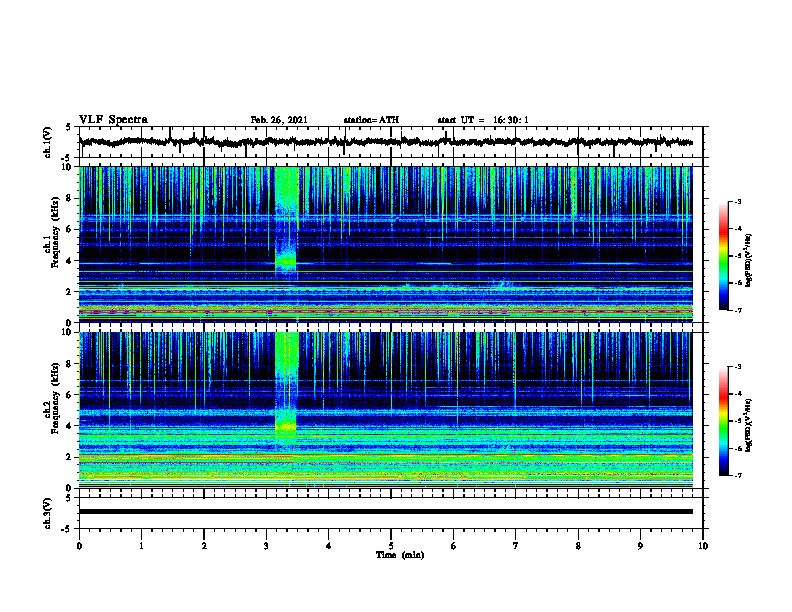This screenshot has height=612, width=792.
Task: Click the thick black ch.3 bar
Action: click(385, 512)
